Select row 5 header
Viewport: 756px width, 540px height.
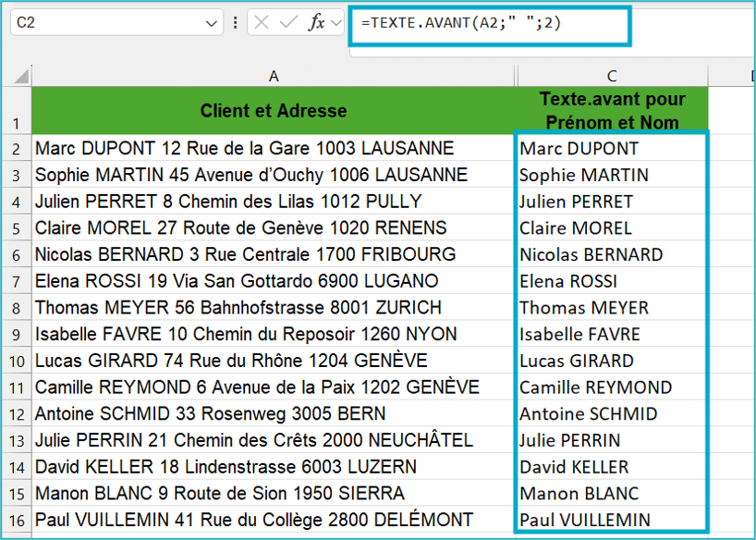click(17, 227)
